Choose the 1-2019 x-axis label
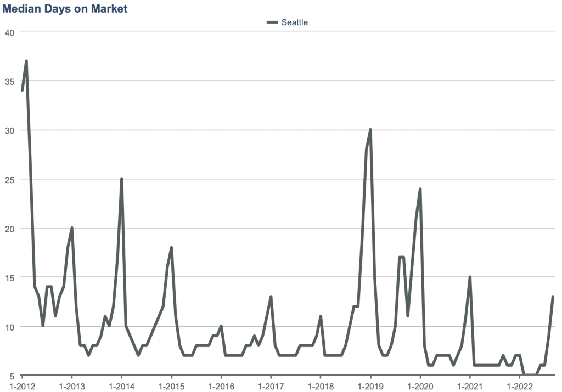The height and width of the screenshot is (392, 562). (x=370, y=385)
